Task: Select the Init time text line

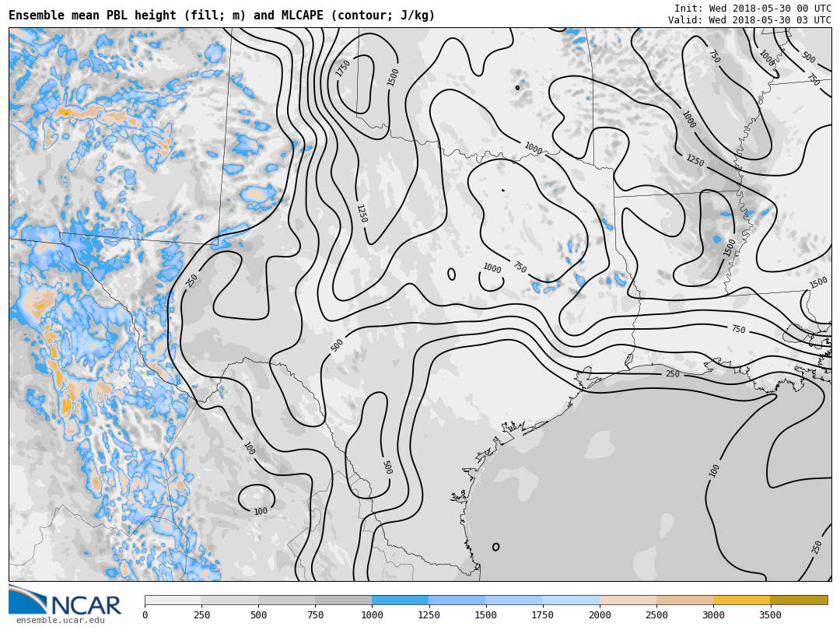Action: tap(752, 9)
